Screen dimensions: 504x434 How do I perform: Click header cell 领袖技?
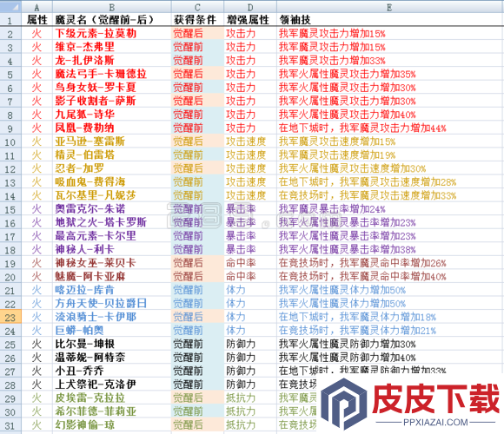(390, 20)
